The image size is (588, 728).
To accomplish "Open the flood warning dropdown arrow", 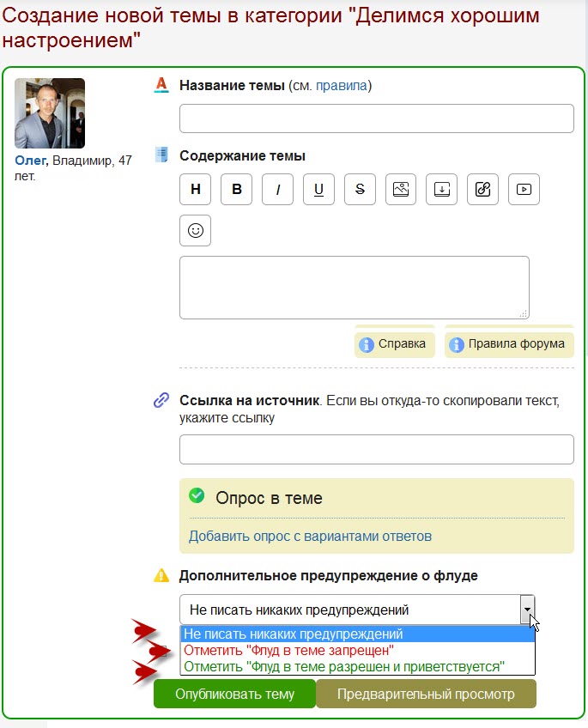I will coord(527,610).
